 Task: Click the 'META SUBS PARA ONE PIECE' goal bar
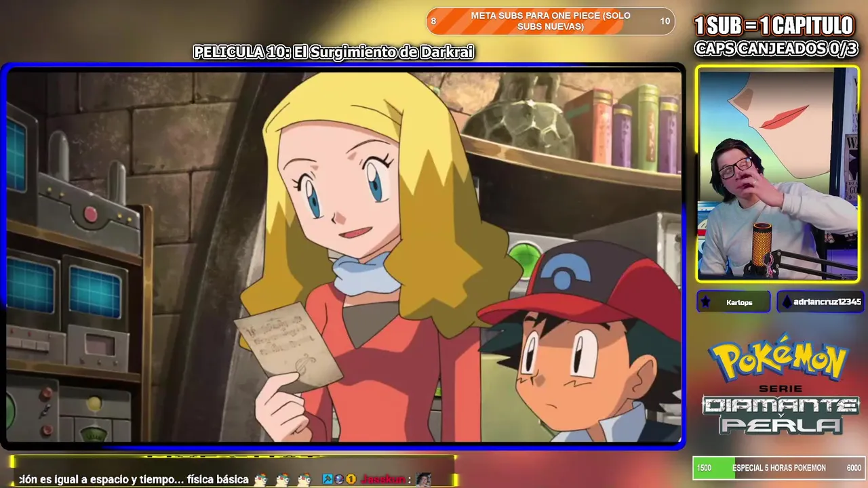pos(551,21)
